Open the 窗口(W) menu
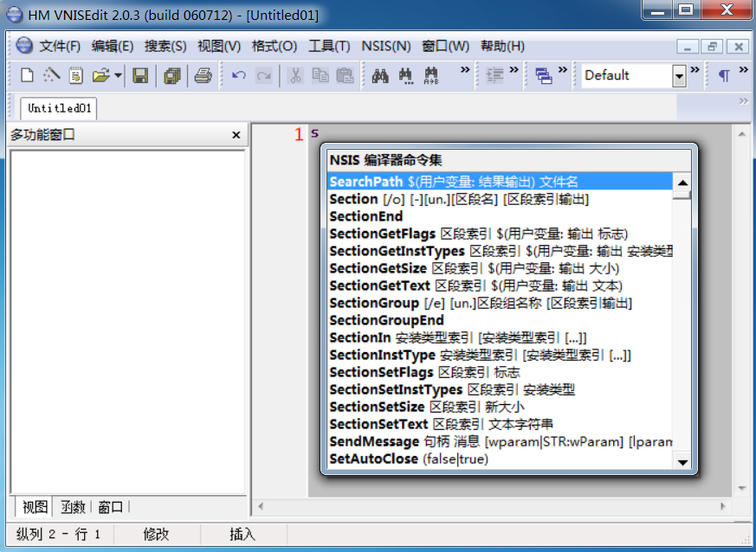Screen dimensions: 756x552 [x=445, y=46]
